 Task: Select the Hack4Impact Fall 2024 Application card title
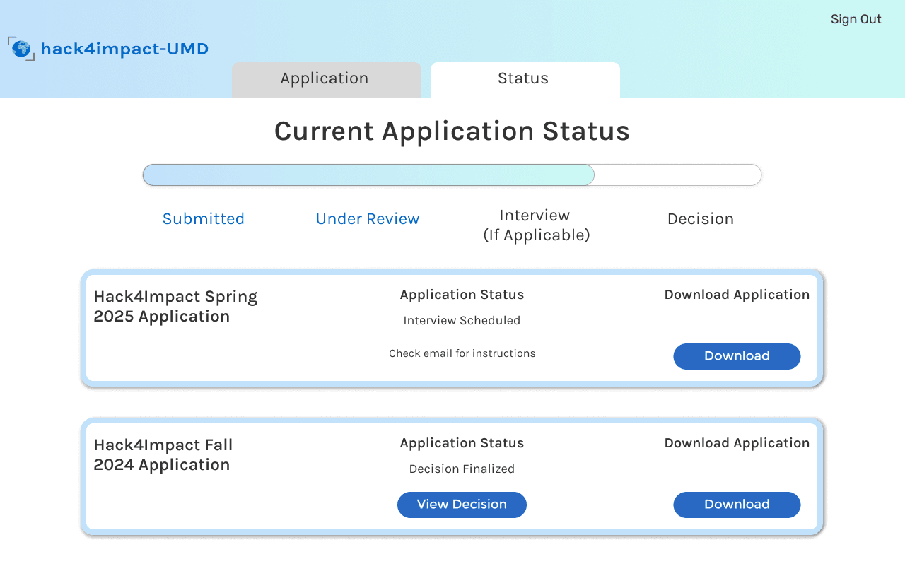point(163,454)
